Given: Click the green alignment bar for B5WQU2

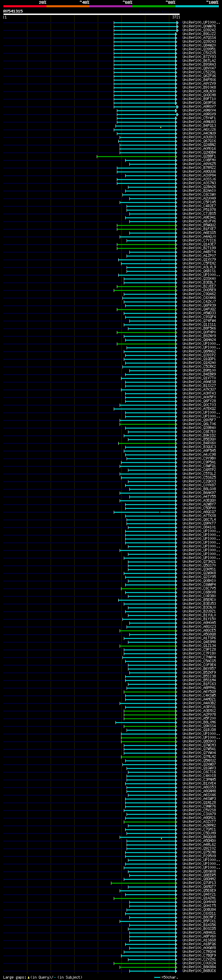Looking at the screenshot, I should pyautogui.click(x=147, y=225).
